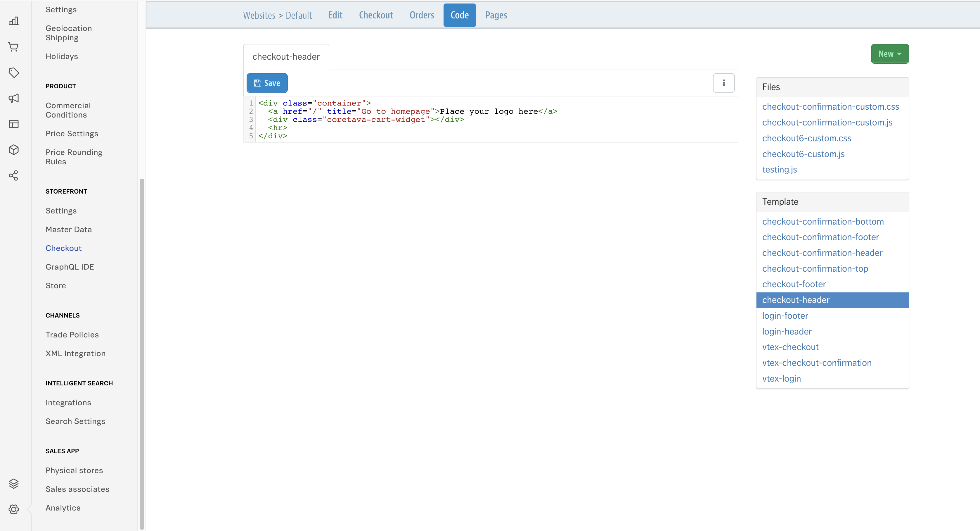Open the three-dot editor options menu

[x=723, y=83]
